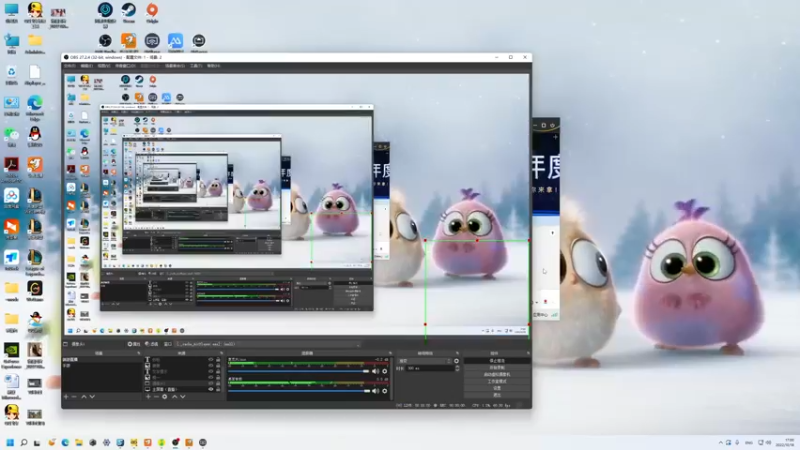Select the Recycle Bin desktop icon

click(x=11, y=74)
